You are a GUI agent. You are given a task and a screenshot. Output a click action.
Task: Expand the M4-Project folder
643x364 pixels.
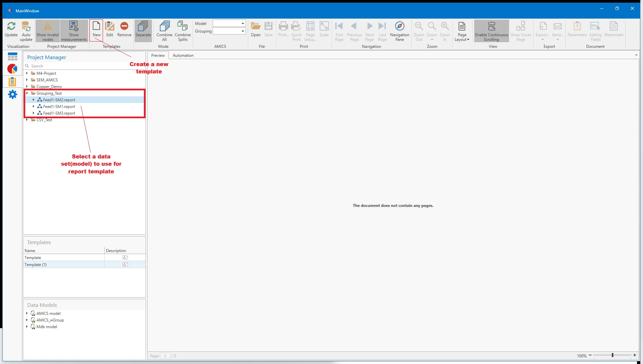[x=27, y=73]
